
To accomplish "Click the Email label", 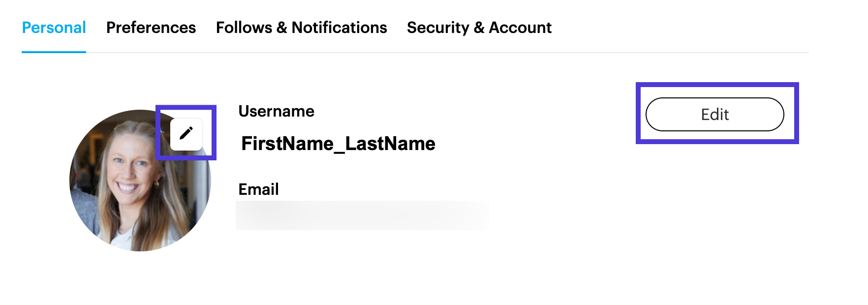I will 258,189.
